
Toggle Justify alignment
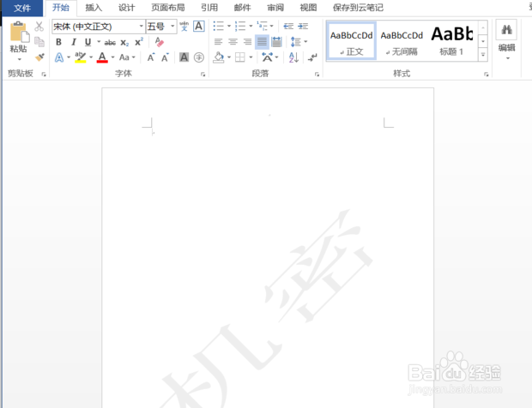click(x=262, y=42)
